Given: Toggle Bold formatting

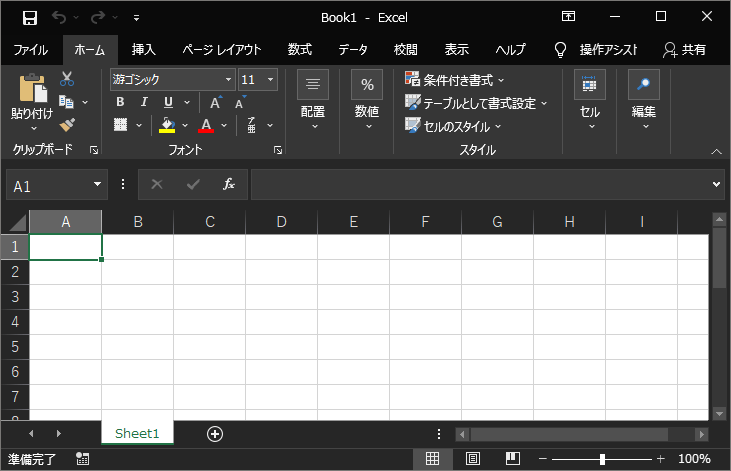Looking at the screenshot, I should (x=121, y=102).
